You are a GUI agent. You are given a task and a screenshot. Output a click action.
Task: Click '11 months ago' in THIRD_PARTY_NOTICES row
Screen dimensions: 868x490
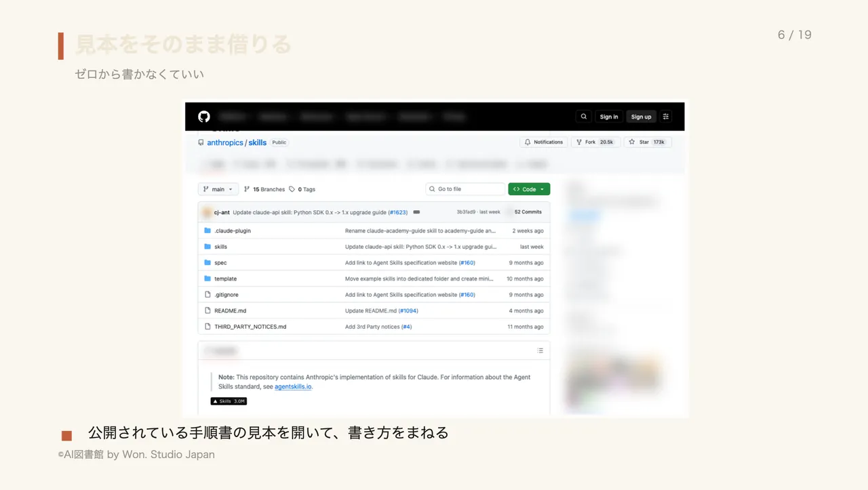(526, 327)
